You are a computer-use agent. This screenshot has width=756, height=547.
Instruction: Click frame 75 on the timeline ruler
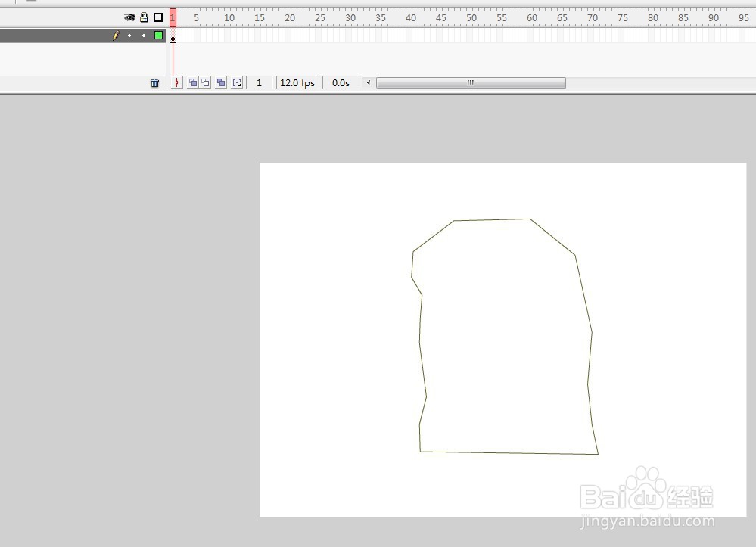[621, 18]
